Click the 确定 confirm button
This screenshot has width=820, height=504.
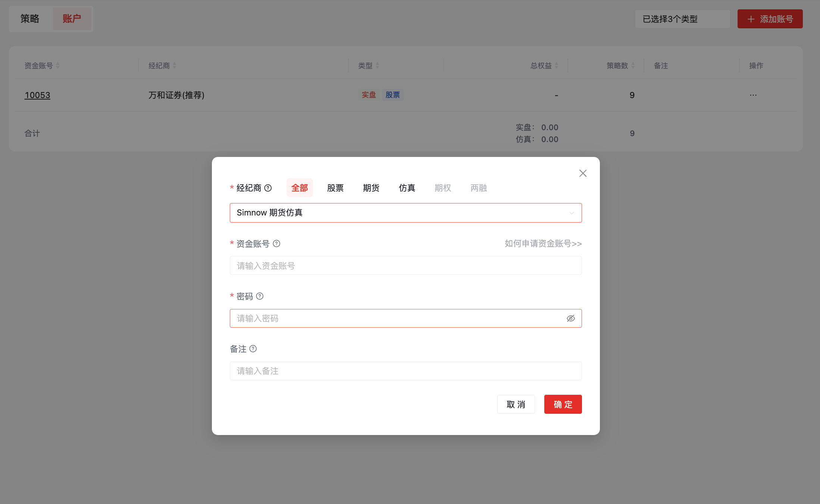[563, 404]
